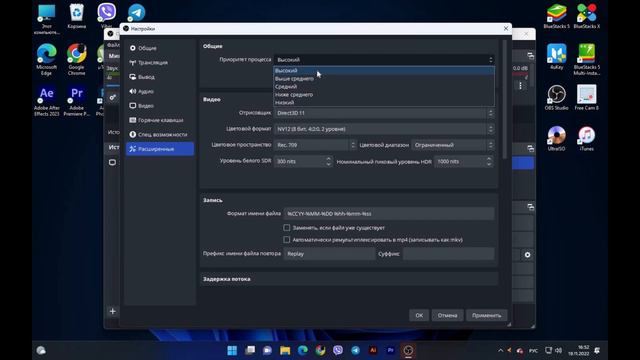Launch OBS Studio desktop shortcut

(x=556, y=98)
